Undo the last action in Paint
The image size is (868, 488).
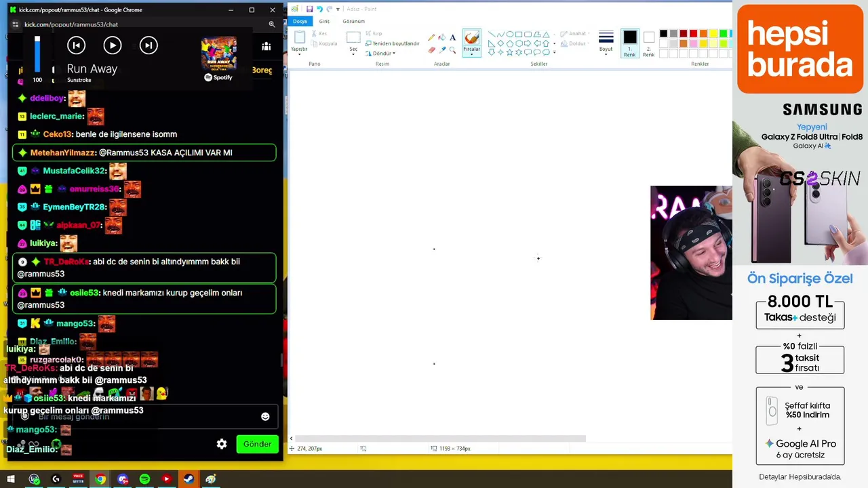click(319, 9)
